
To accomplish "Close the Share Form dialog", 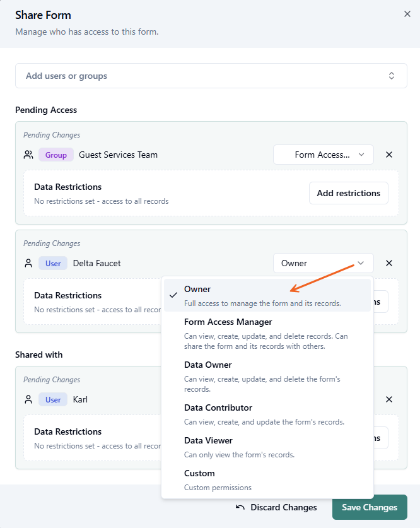I will pos(407,14).
